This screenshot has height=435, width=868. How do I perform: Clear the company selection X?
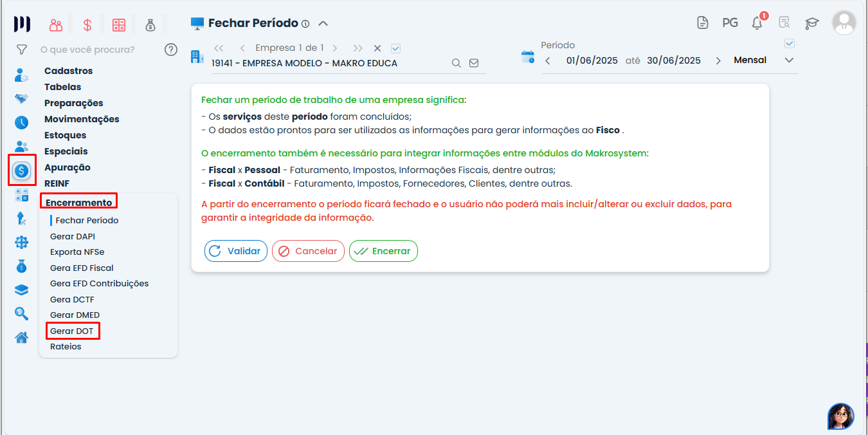(x=377, y=48)
